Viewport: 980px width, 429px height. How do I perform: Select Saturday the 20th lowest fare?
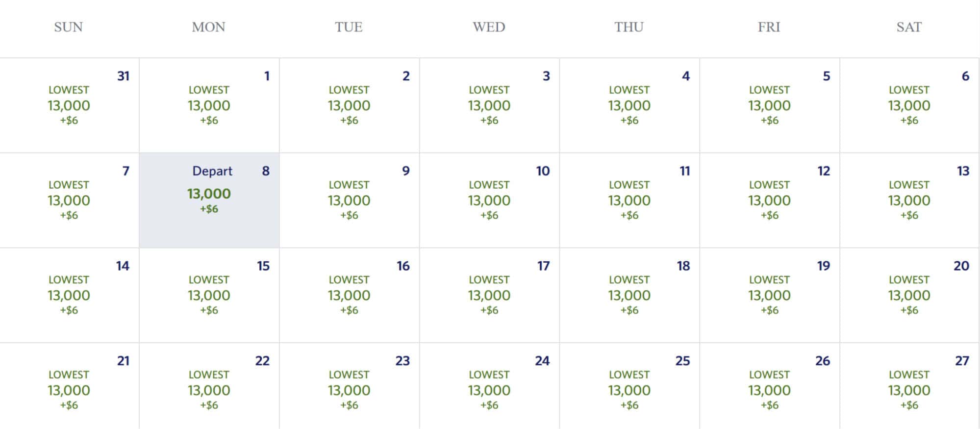pyautogui.click(x=910, y=295)
